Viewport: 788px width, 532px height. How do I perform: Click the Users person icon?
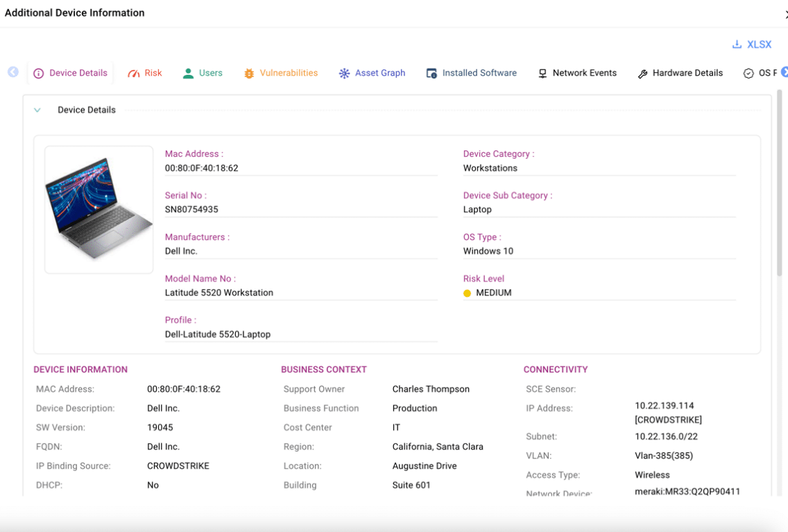point(188,74)
